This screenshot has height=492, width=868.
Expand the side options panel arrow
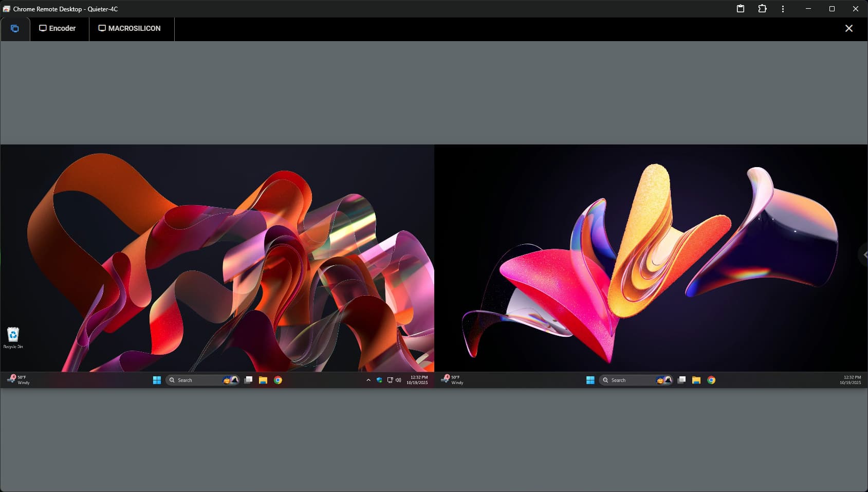click(x=864, y=255)
